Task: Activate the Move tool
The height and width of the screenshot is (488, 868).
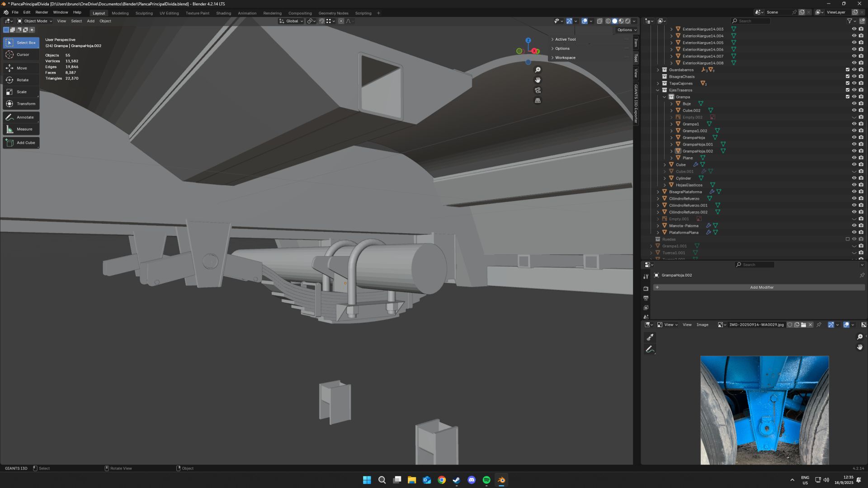Action: click(21, 68)
